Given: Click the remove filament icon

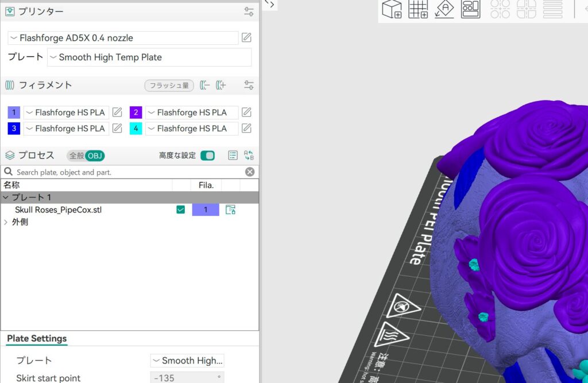Looking at the screenshot, I should pos(205,86).
